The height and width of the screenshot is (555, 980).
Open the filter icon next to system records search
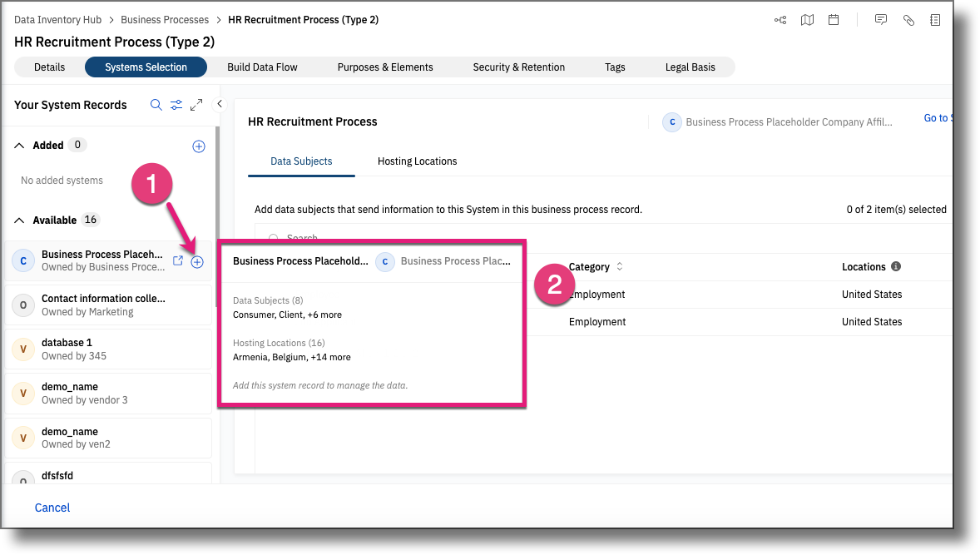tap(176, 105)
